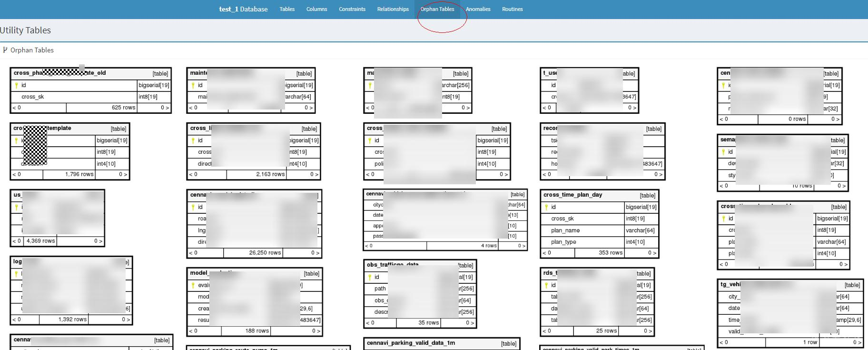Click plan_name column in cross_time_plan_day
Viewport: 868px width, 350px height.
[565, 230]
